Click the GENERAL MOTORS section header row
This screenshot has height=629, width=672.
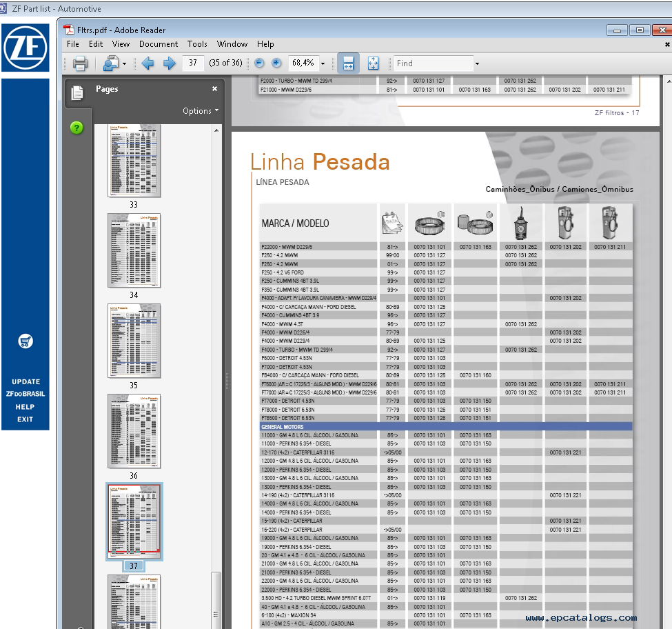[446, 427]
